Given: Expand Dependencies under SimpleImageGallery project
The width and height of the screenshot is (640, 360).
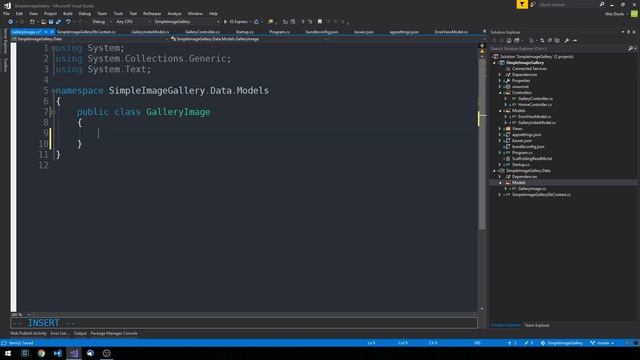Looking at the screenshot, I should click(500, 75).
